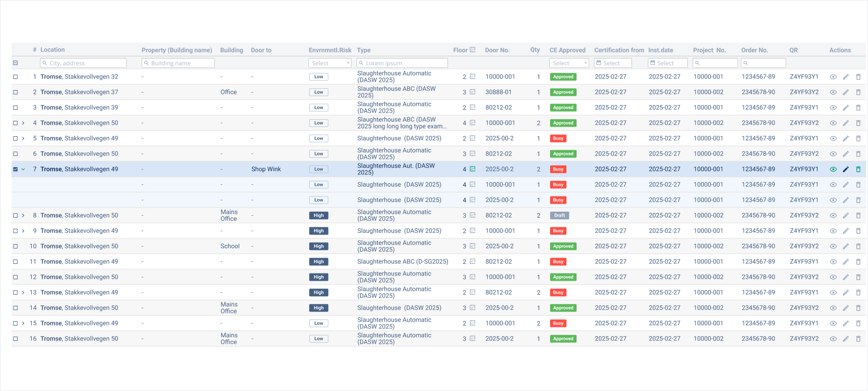Sort by Building column header
Viewport: 868px width, 391px height.
pos(232,50)
